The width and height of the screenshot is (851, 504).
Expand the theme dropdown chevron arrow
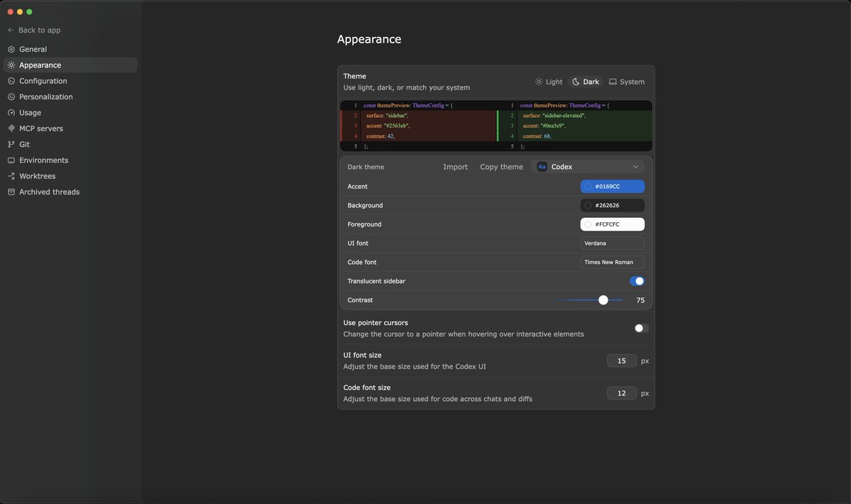pos(635,167)
